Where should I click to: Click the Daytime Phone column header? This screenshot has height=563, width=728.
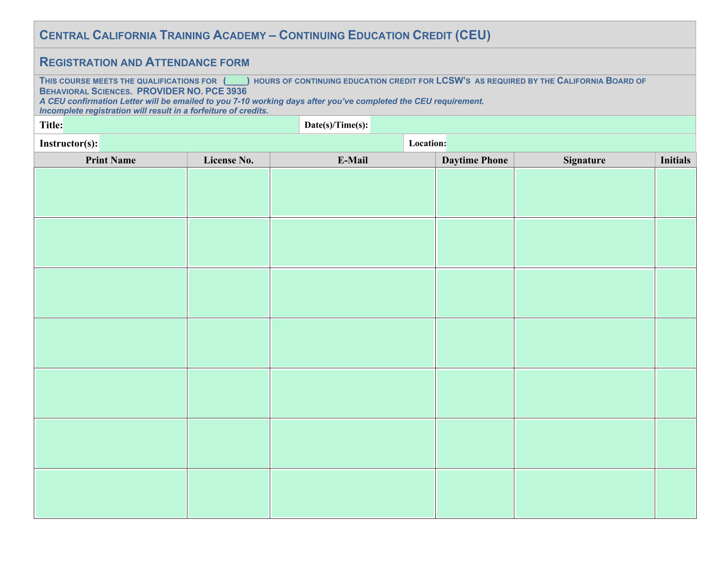coord(475,160)
